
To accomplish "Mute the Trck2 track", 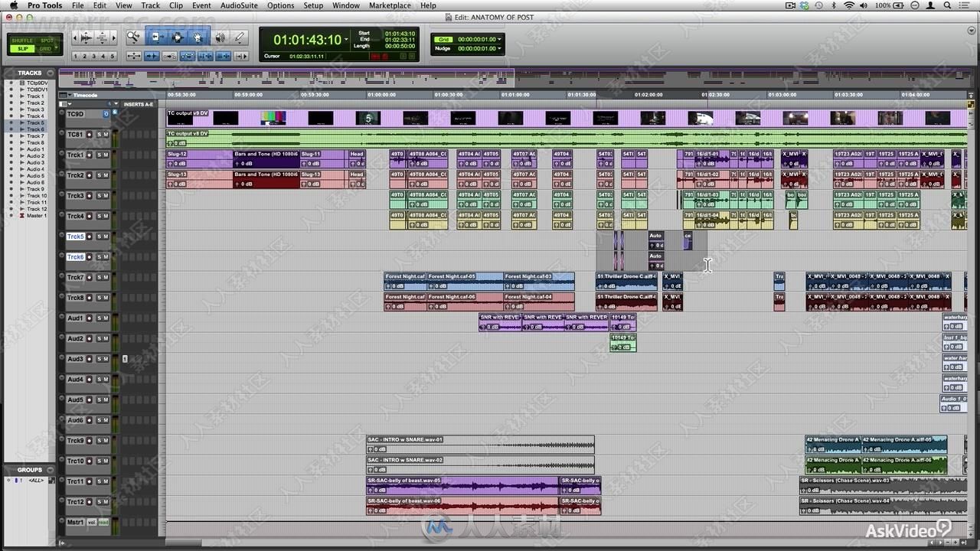I will [x=106, y=175].
